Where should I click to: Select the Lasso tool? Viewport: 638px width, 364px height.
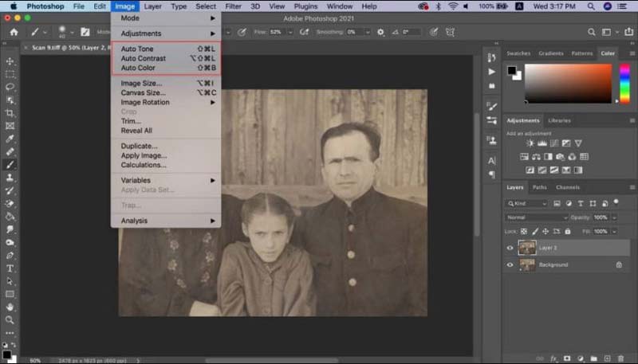point(10,87)
